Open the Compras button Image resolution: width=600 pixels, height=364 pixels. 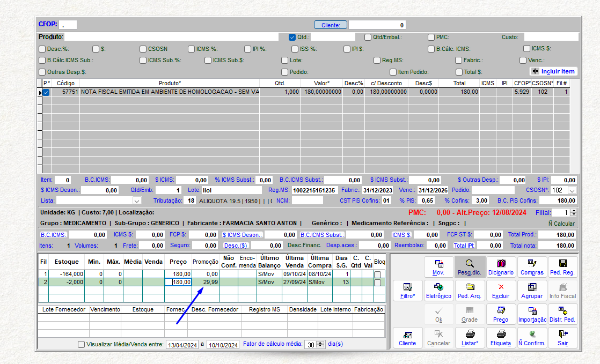(532, 267)
